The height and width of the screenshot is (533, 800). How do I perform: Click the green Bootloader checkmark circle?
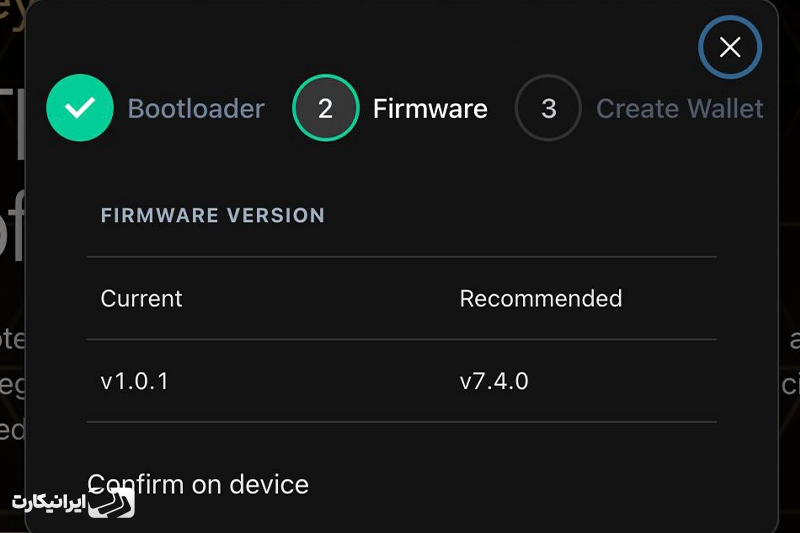(80, 108)
